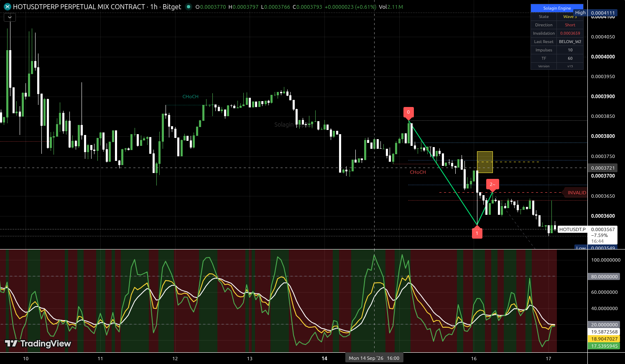Viewport: 625px width, 364px height.
Task: Click the green market status dot
Action: (x=189, y=7)
